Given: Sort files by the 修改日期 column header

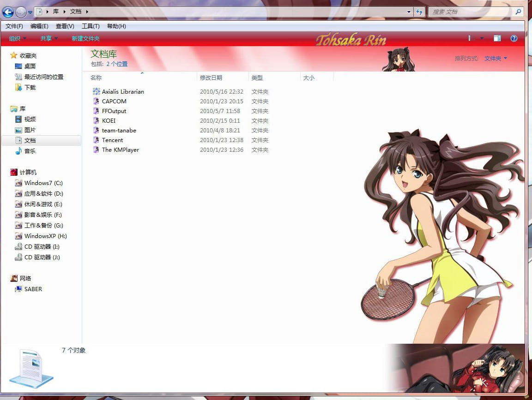Looking at the screenshot, I should pyautogui.click(x=211, y=78).
